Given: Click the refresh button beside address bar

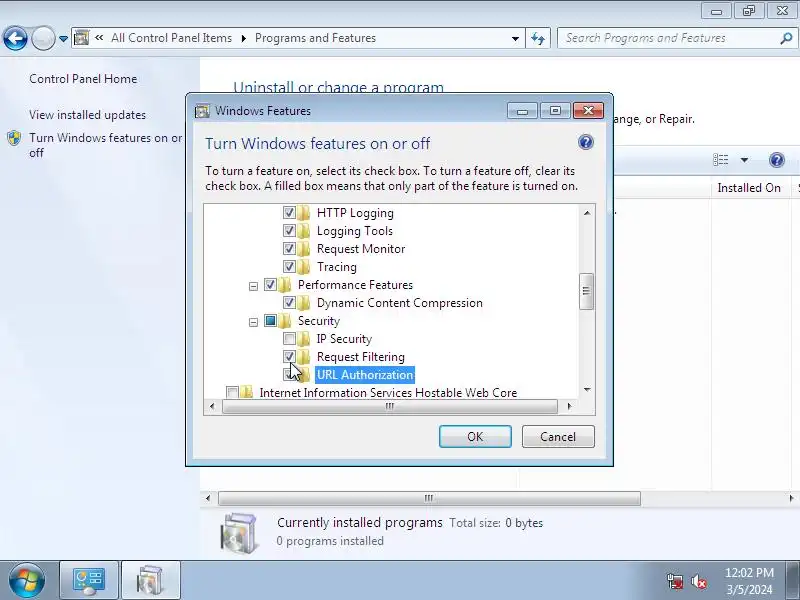Looking at the screenshot, I should tap(538, 38).
